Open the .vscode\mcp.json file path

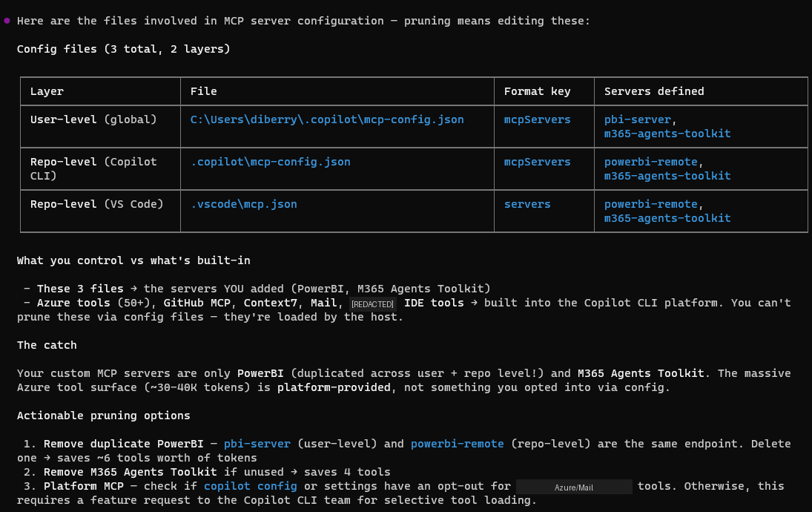click(243, 204)
